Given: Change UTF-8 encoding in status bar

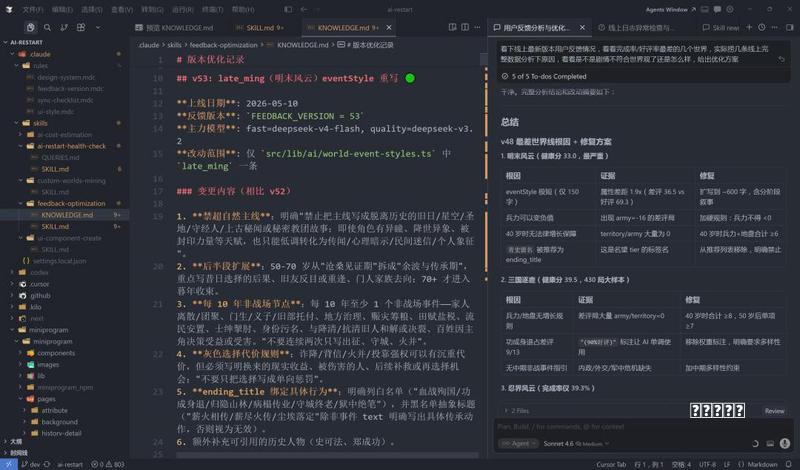Looking at the screenshot, I should (707, 464).
